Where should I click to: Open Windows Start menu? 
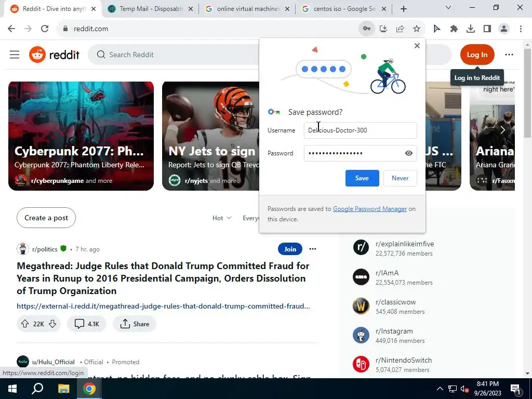pyautogui.click(x=12, y=389)
